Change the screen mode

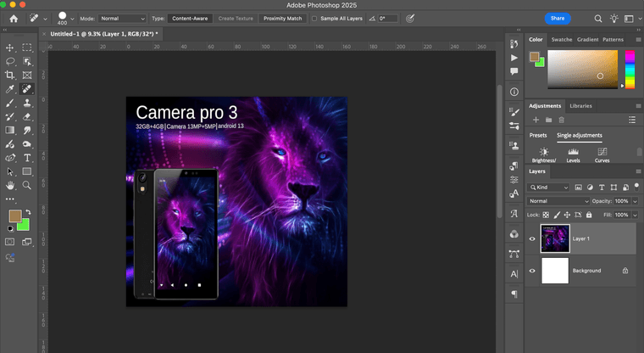click(27, 242)
